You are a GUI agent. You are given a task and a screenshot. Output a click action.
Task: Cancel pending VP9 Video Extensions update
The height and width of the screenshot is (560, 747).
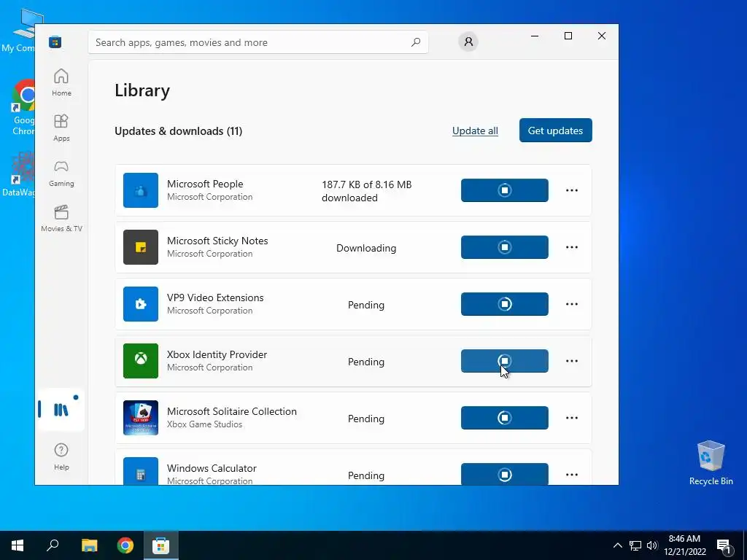tap(505, 304)
